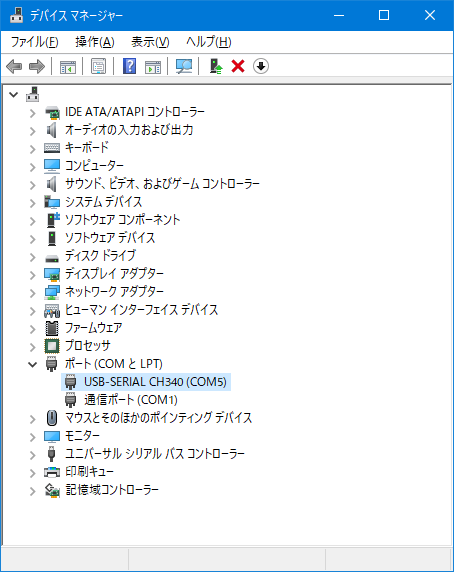The width and height of the screenshot is (454, 572).
Task: Collapse the root computer node
Action: [13, 95]
